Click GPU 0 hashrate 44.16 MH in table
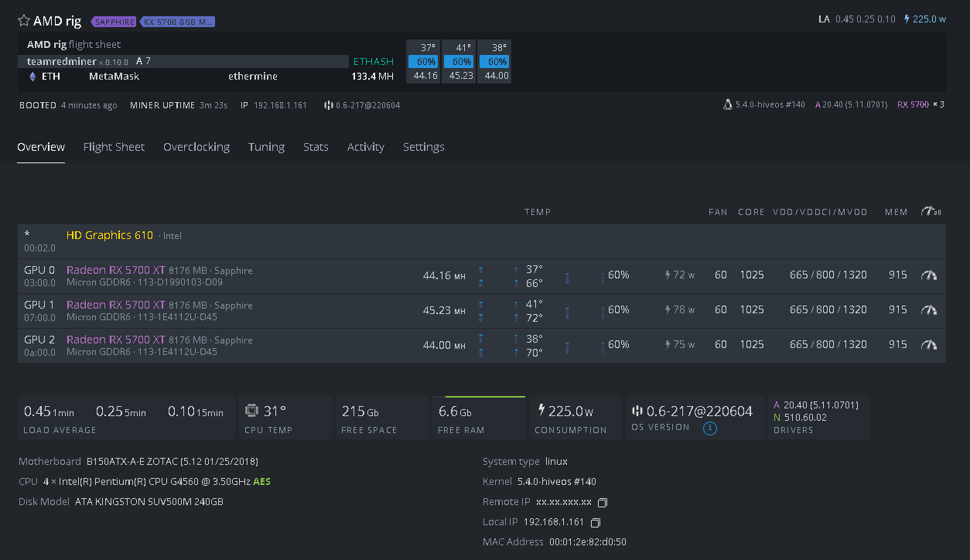The width and height of the screenshot is (970, 560). pyautogui.click(x=444, y=275)
